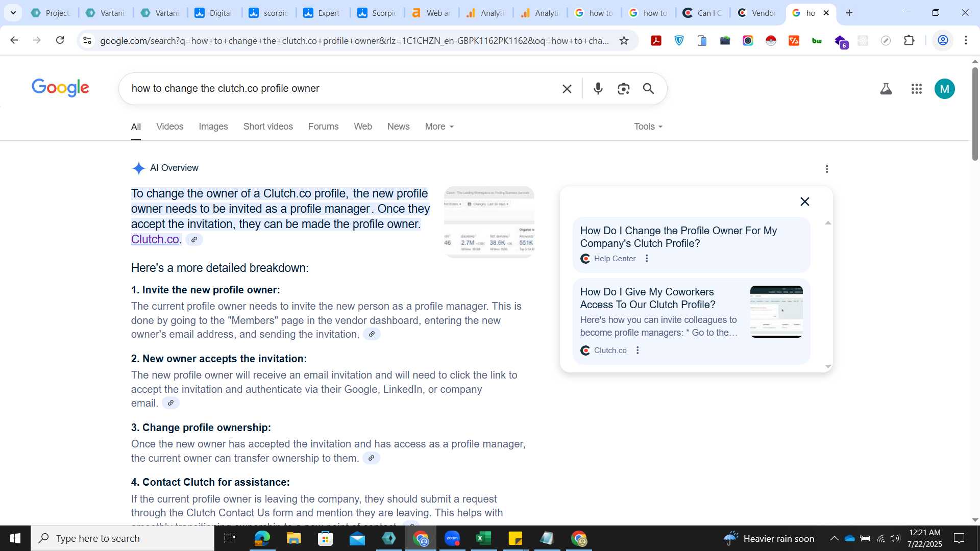This screenshot has height=551, width=980.
Task: Open source link chip after 'transfer ownership to them'
Action: [x=371, y=458]
